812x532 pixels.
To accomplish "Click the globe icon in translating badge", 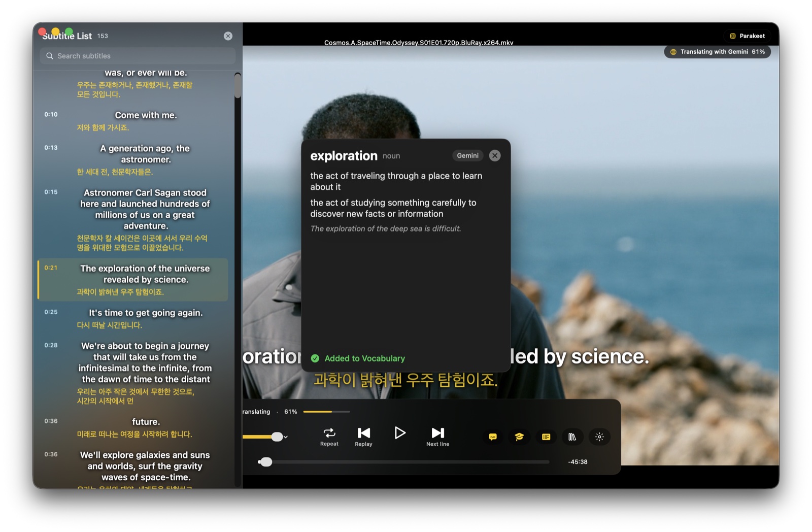I will click(673, 52).
